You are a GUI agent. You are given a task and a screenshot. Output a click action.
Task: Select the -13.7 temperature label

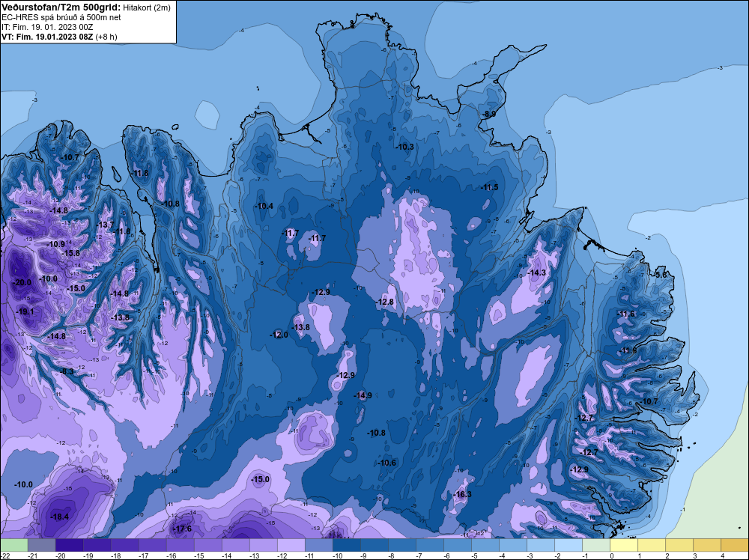pos(106,225)
